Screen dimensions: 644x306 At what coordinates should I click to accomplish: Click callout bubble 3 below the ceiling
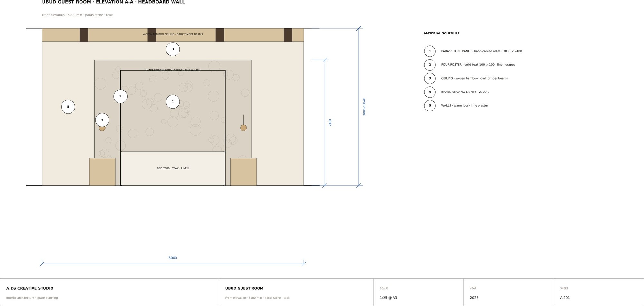coord(173,49)
